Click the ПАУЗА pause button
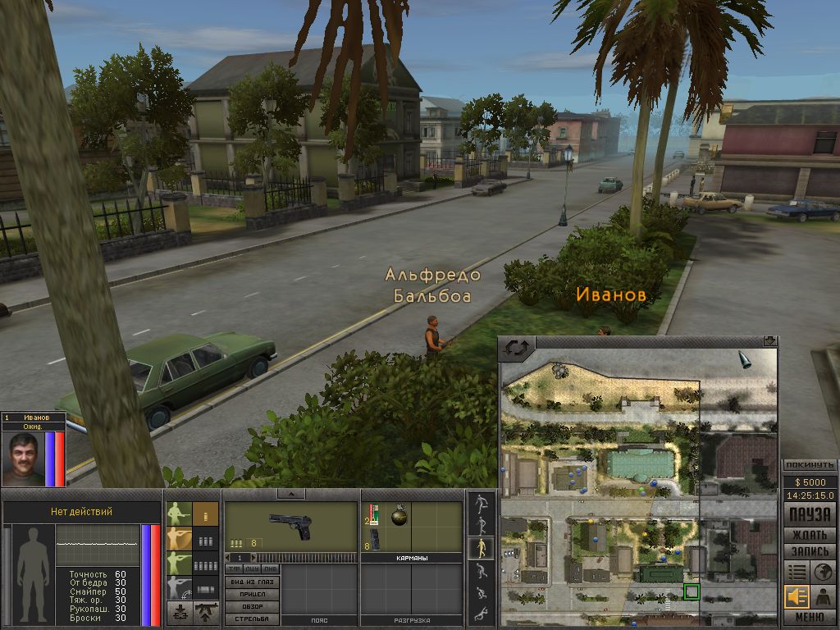 pyautogui.click(x=810, y=515)
